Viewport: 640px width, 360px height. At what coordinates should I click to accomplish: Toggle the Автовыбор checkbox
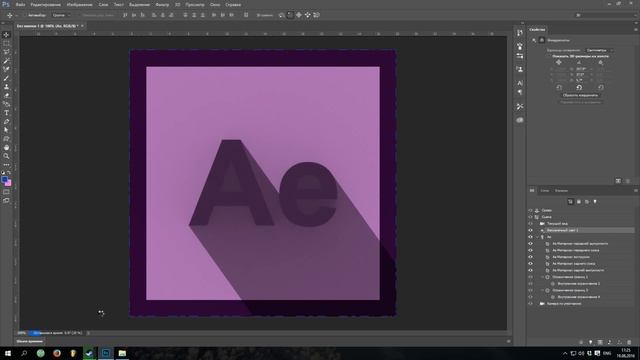(24, 15)
